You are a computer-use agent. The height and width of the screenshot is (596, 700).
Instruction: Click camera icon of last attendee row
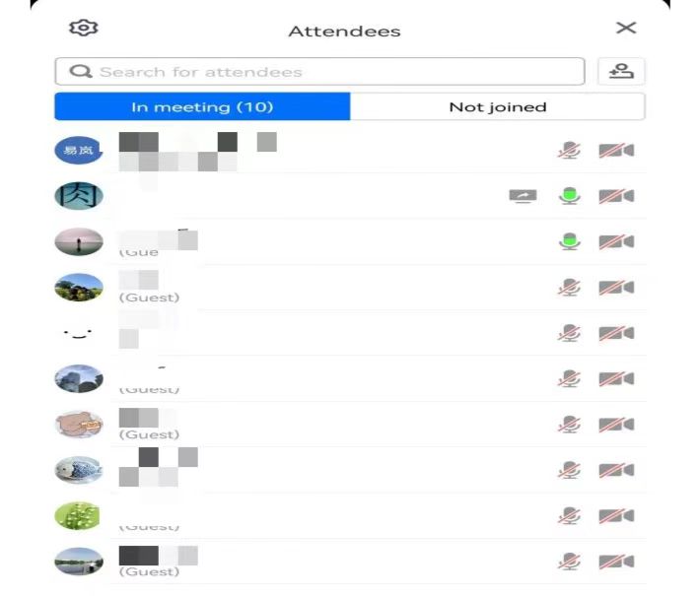(x=616, y=562)
